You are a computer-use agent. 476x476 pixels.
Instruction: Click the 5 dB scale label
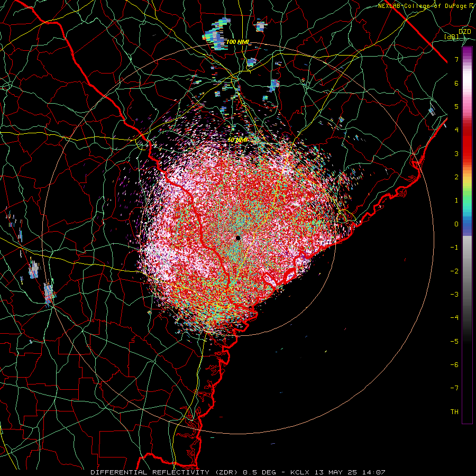click(x=456, y=106)
